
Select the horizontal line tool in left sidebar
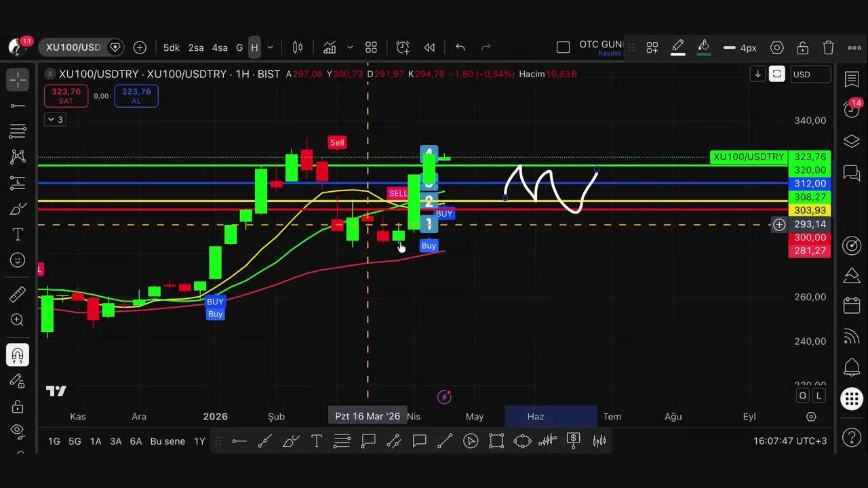coord(18,106)
